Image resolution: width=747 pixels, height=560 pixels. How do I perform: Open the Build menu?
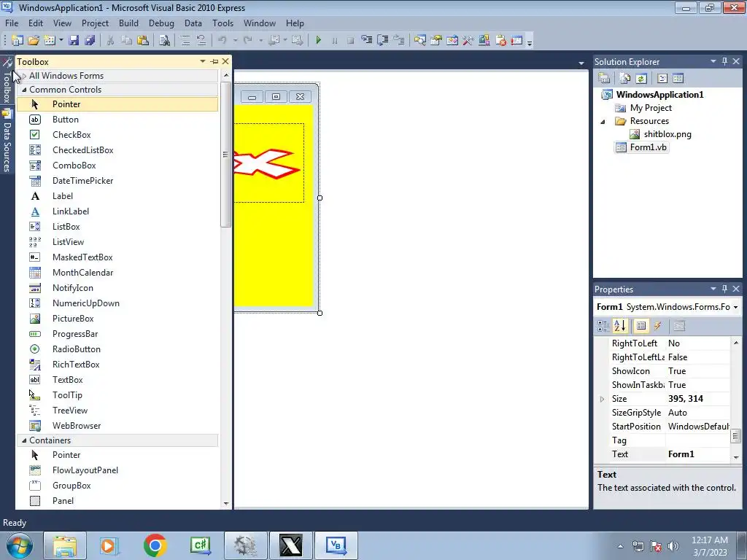128,23
